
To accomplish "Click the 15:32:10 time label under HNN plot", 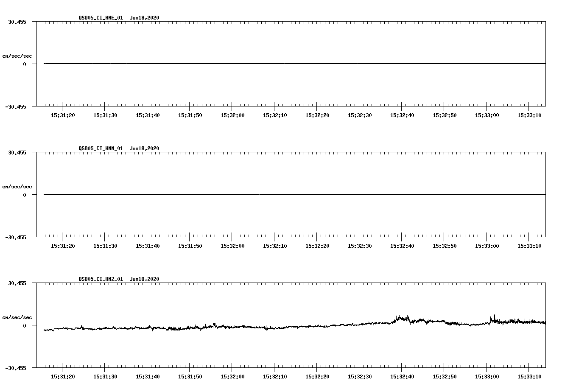I will pos(275,246).
